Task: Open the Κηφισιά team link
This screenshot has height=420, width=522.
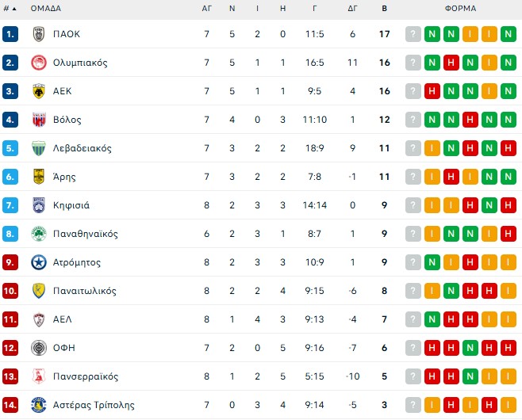Action: click(x=71, y=205)
